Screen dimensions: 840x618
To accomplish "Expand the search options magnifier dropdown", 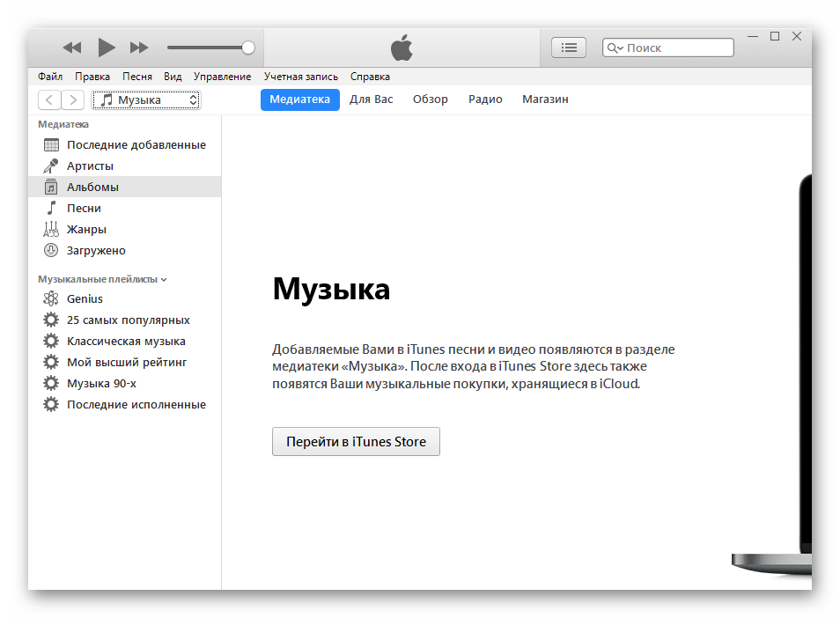I will 615,48.
